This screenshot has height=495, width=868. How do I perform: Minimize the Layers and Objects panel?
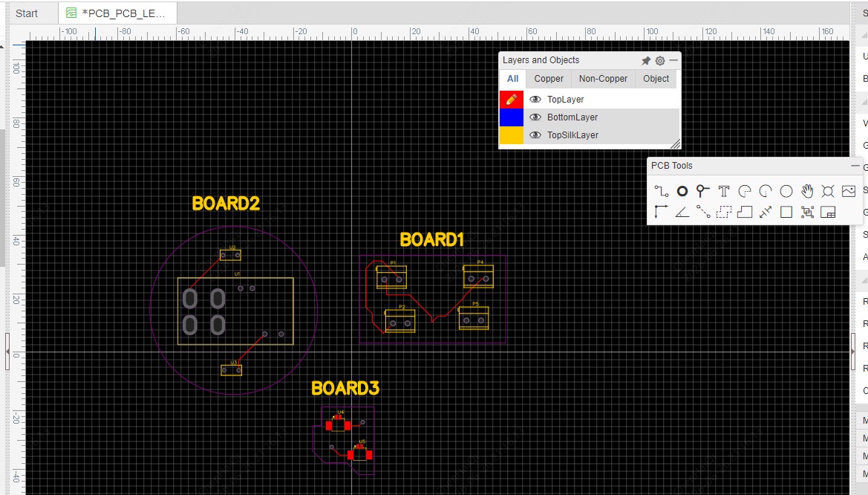tap(673, 60)
